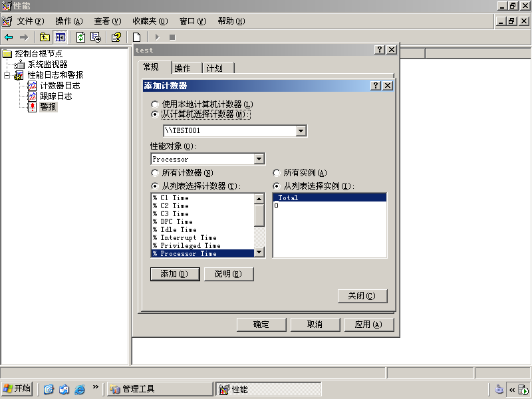Image resolution: width=532 pixels, height=399 pixels.
Task: Click the Start log play icon
Action: 157,37
